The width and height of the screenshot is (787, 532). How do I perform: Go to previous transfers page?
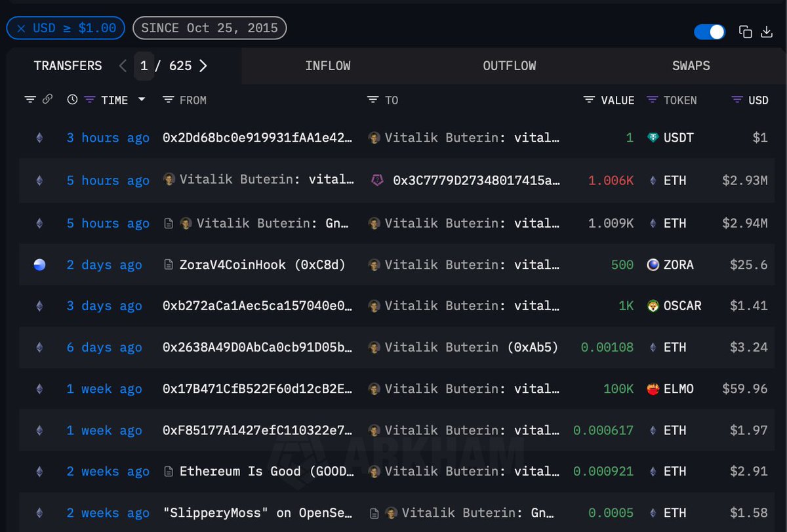click(x=123, y=66)
